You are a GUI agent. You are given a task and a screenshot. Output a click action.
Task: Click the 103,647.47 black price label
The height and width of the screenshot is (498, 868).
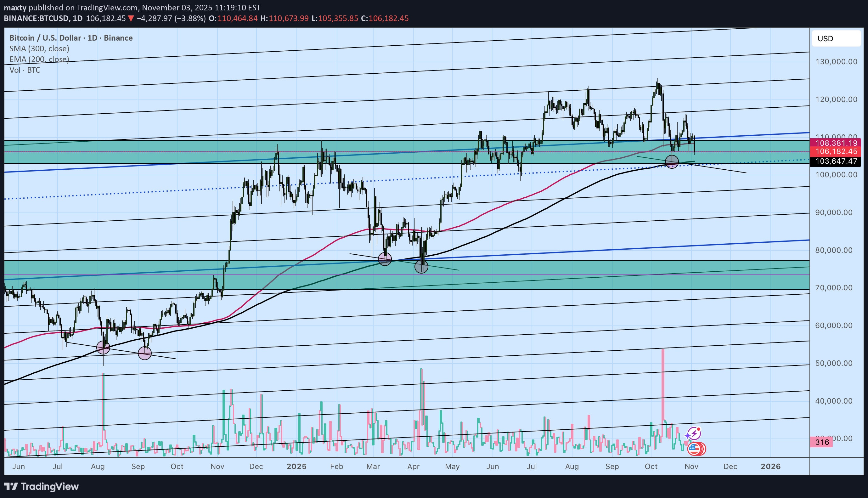pos(836,161)
